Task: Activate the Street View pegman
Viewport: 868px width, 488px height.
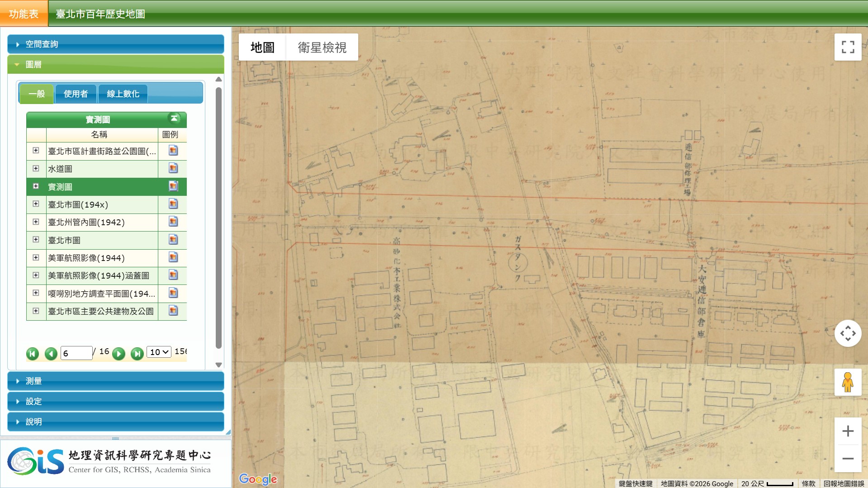Action: tap(848, 382)
